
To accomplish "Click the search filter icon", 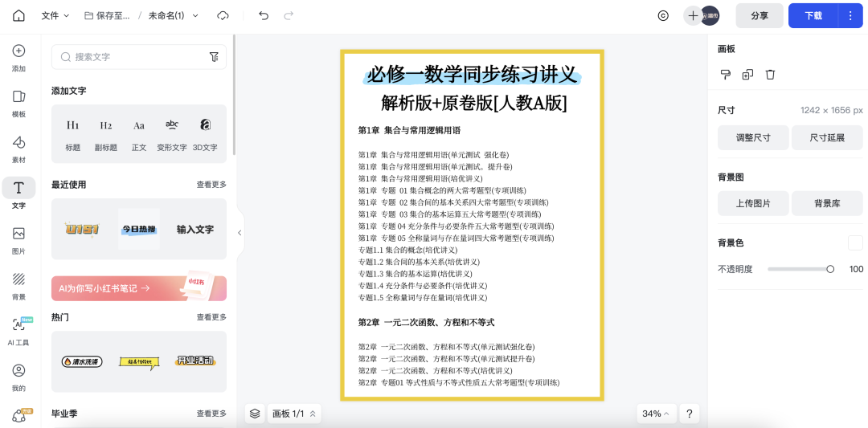I will pos(214,57).
